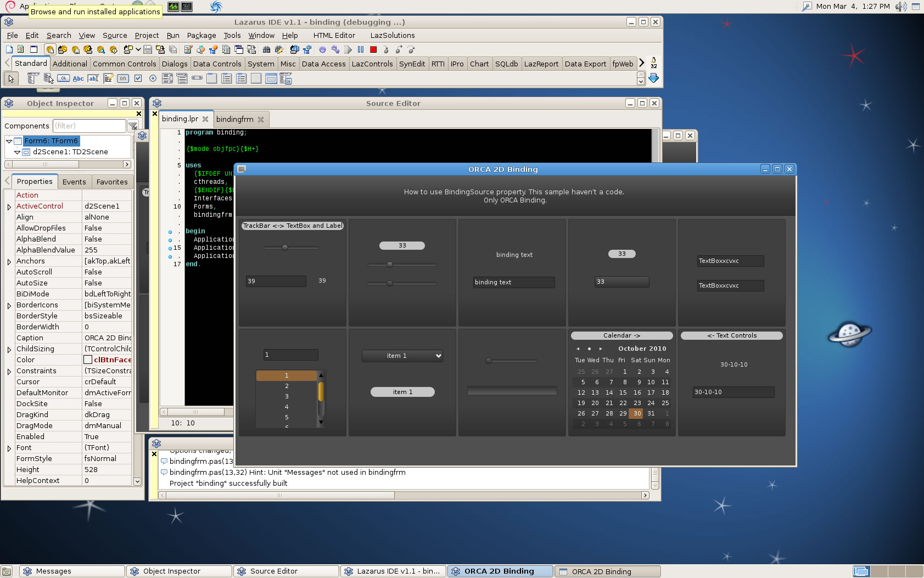Viewport: 924px width, 578px height.
Task: Select day 15 in the calendar
Action: coord(623,392)
